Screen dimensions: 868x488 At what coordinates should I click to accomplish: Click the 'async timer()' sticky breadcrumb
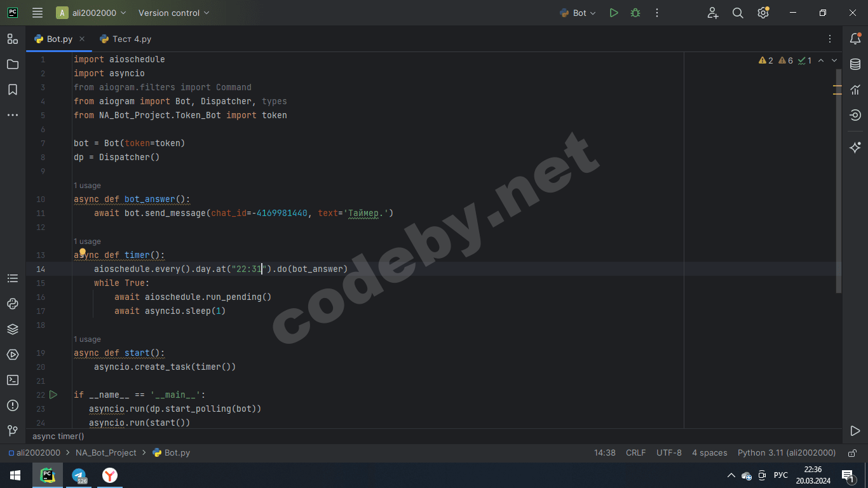coord(58,437)
